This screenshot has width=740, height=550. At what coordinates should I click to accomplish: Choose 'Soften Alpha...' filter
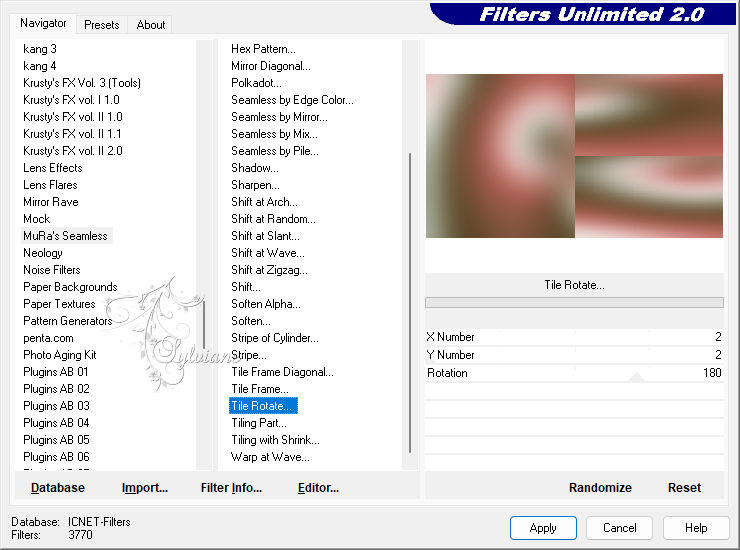266,304
